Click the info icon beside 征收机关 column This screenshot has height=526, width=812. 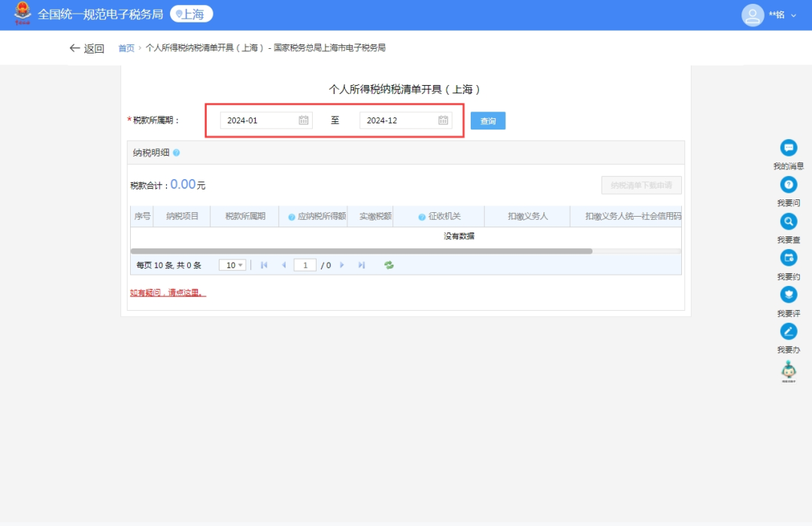pos(420,217)
